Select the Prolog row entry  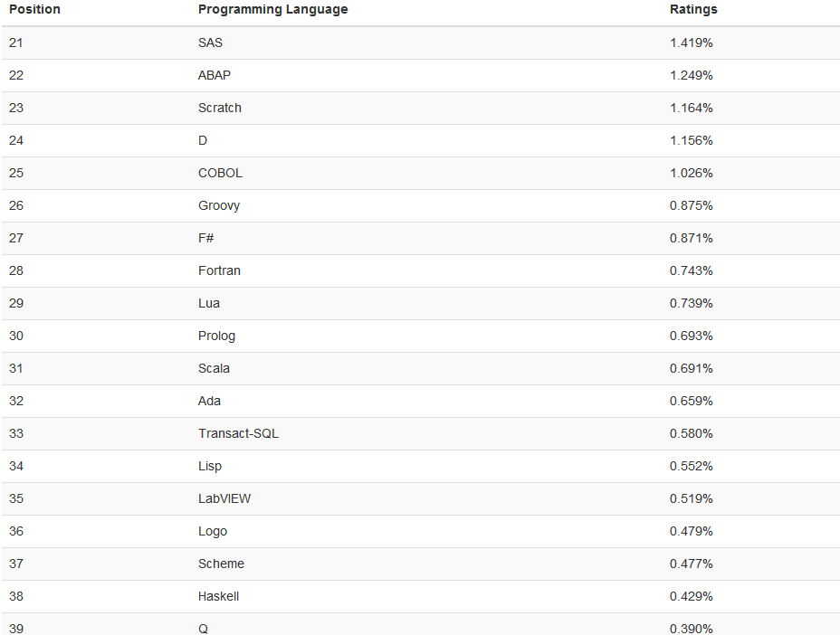[216, 336]
